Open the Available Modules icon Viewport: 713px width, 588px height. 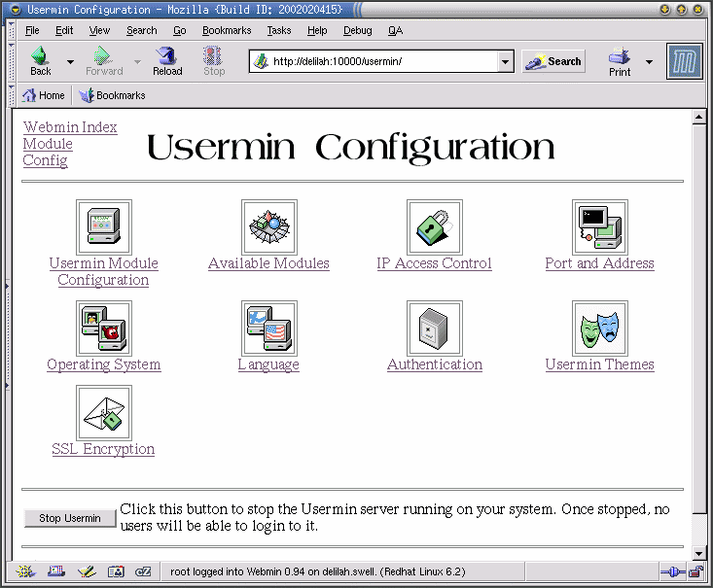tap(269, 226)
